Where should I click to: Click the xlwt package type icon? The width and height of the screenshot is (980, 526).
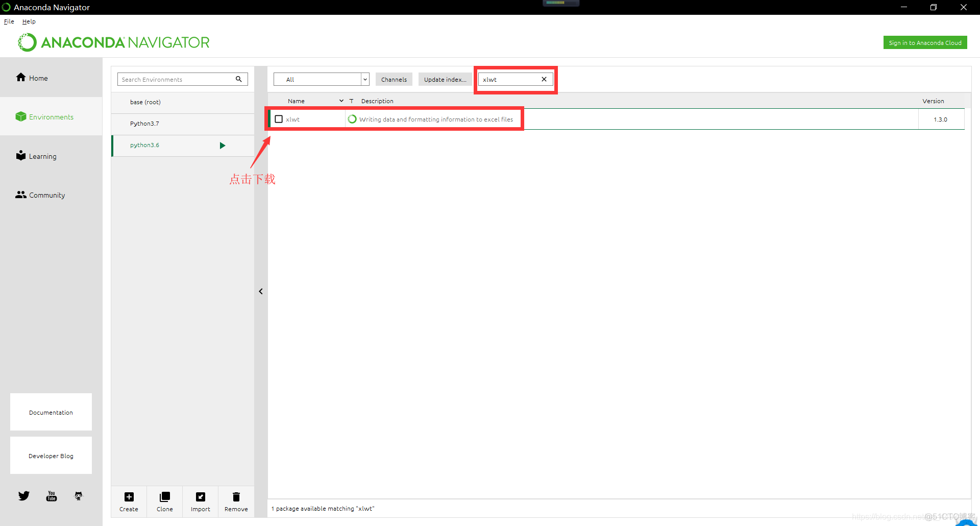[x=352, y=119]
